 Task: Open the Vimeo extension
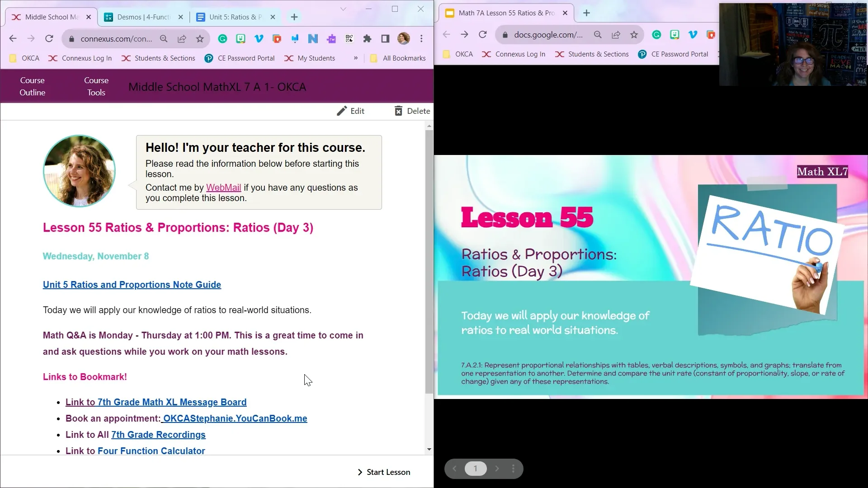coord(259,39)
